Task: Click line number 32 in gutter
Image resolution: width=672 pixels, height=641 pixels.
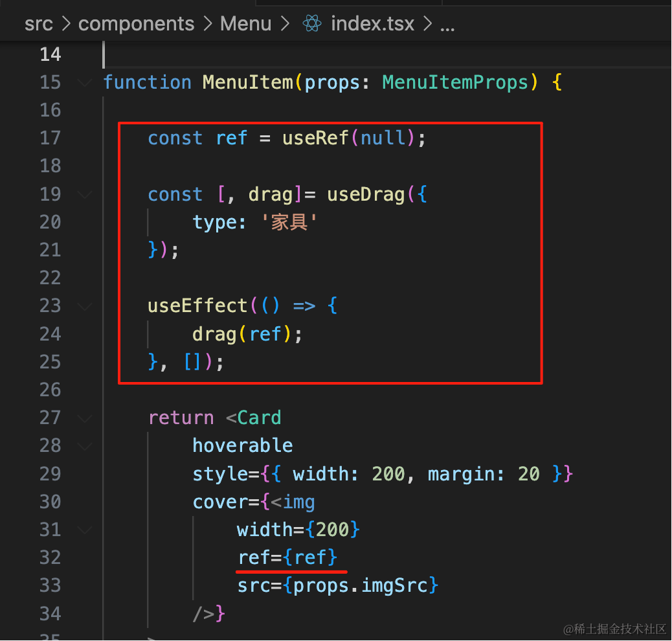Action: [x=50, y=558]
